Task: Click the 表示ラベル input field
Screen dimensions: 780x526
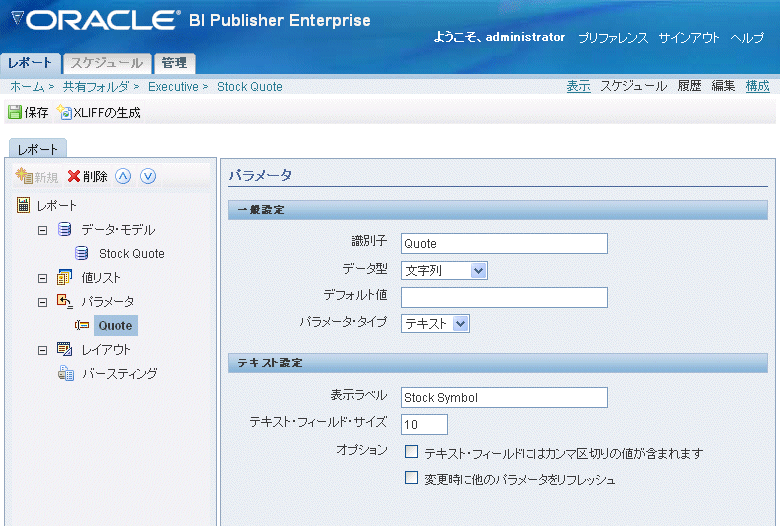Action: (504, 397)
